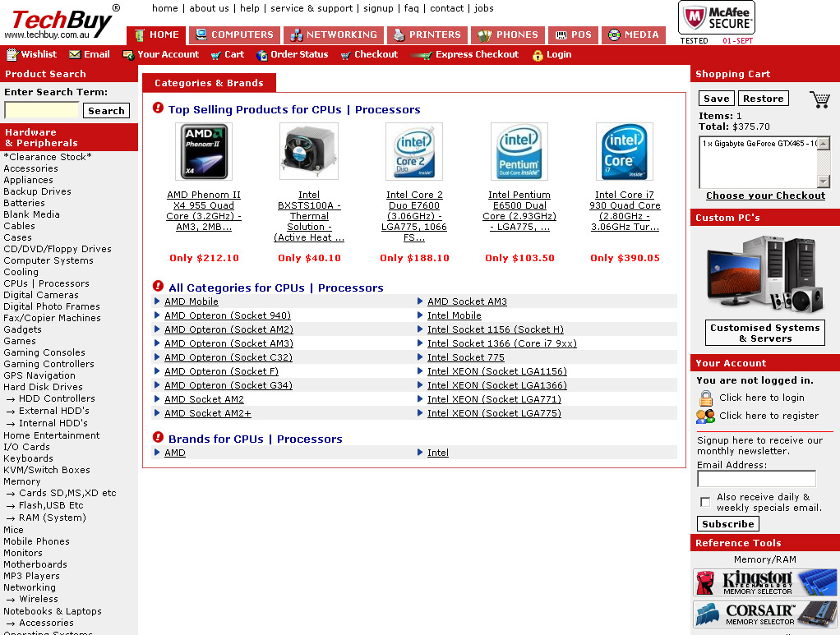Open Intel XEON (Socket LGA771) category
Image resolution: width=840 pixels, height=635 pixels.
tap(495, 399)
